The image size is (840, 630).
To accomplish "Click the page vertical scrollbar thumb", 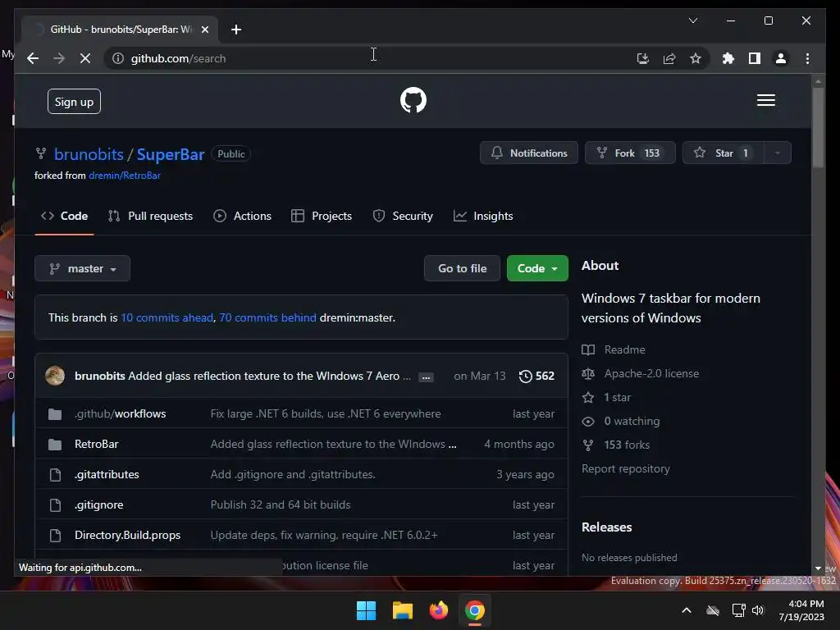I will click(x=818, y=127).
